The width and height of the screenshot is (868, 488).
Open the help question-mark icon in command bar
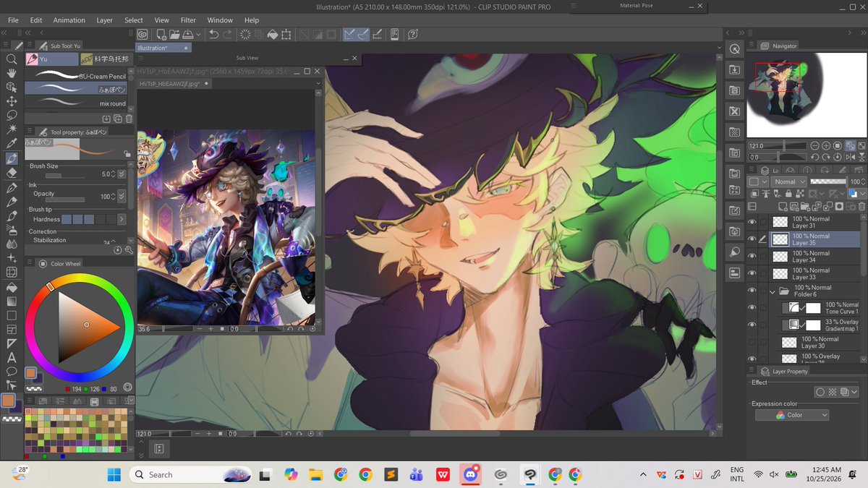413,34
